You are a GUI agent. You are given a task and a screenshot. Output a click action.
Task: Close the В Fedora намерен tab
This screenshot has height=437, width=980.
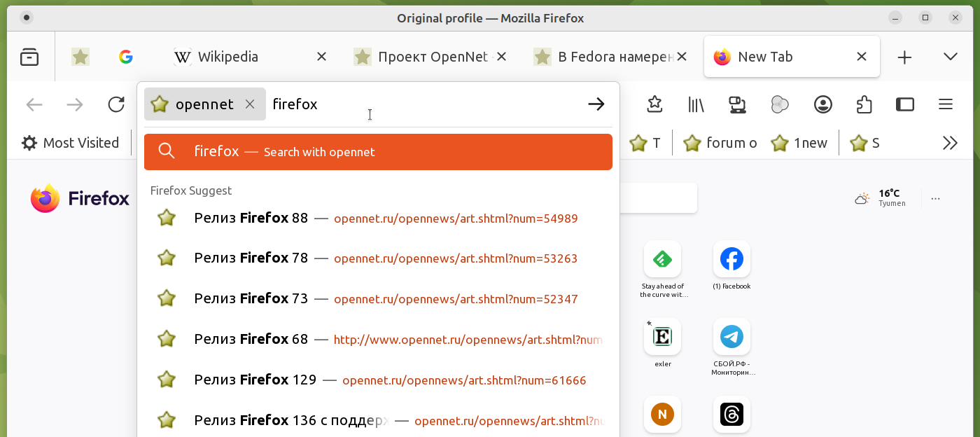682,57
